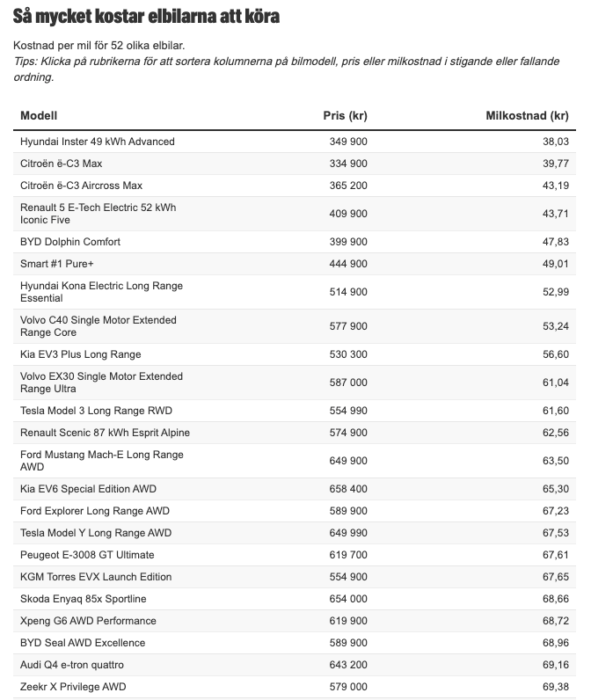Click the Kia EV3 Plus Long Range row

(x=80, y=354)
